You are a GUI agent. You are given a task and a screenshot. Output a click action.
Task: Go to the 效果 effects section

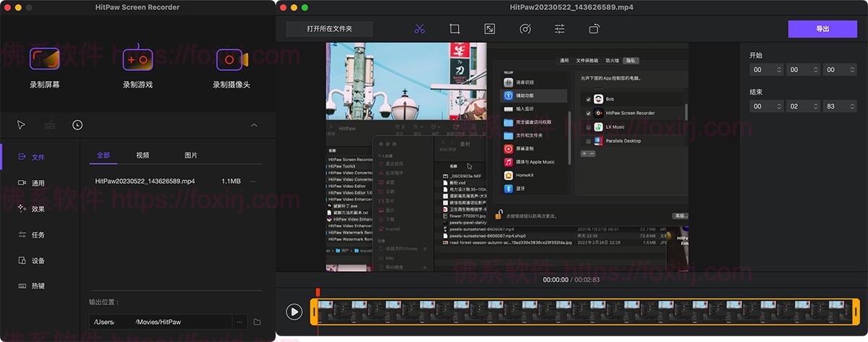[x=32, y=209]
